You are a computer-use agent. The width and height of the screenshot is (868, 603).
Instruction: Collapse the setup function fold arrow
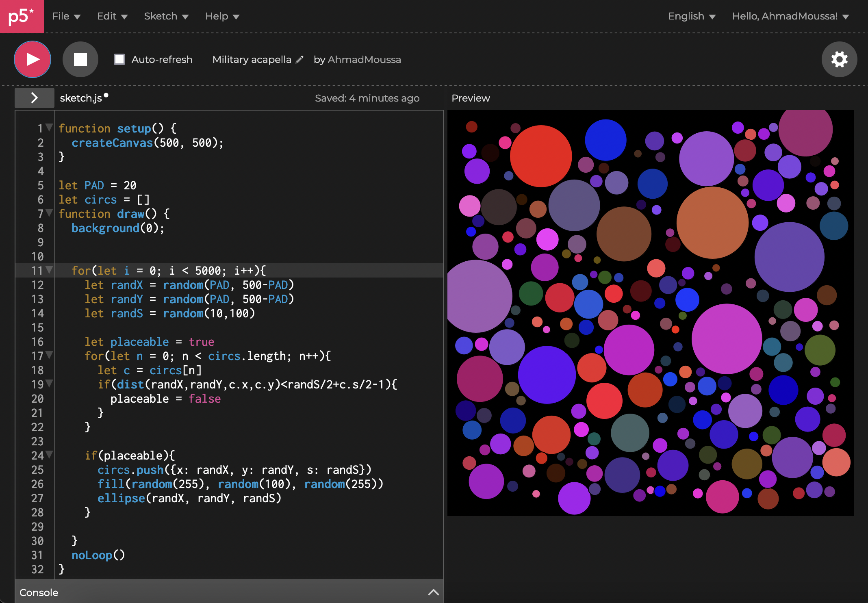point(50,128)
